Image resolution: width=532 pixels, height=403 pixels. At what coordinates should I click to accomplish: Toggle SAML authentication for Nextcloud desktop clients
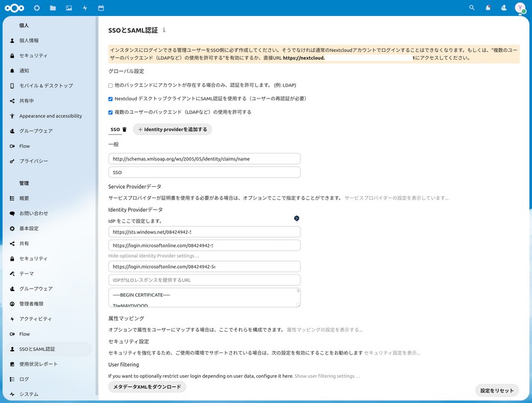pos(110,99)
